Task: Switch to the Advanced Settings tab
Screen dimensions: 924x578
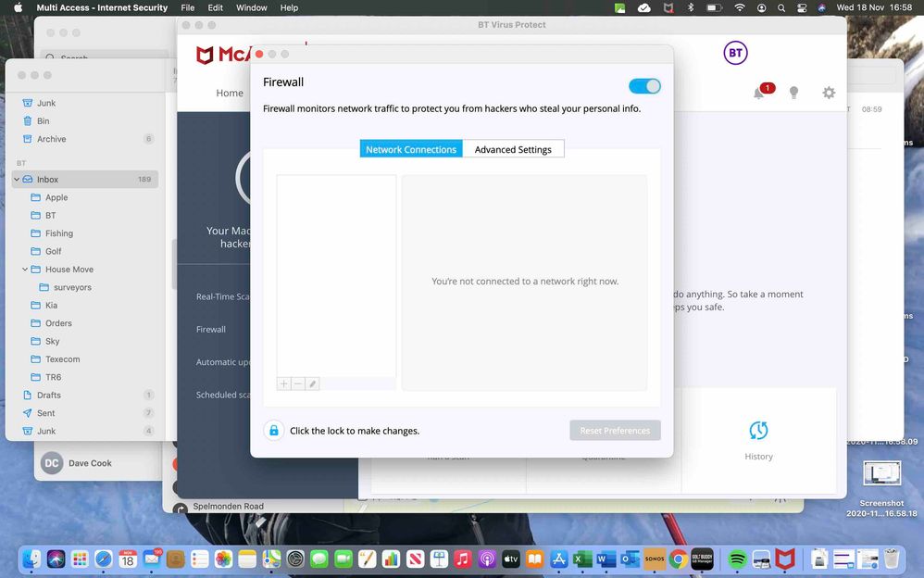Action: [x=513, y=149]
